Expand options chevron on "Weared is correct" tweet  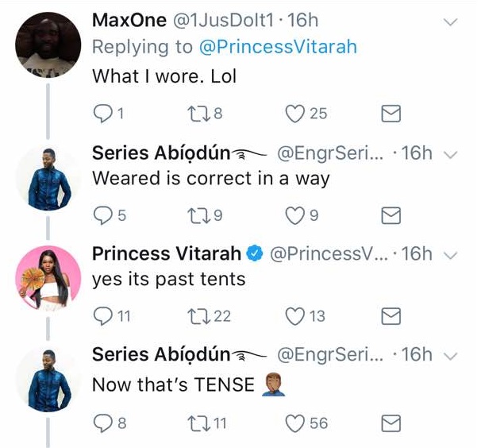(x=450, y=153)
